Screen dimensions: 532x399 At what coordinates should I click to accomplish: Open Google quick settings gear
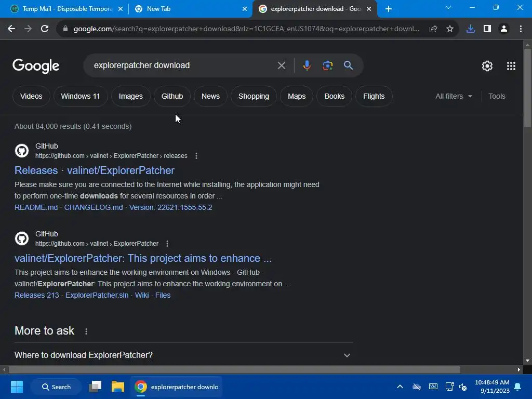[487, 66]
